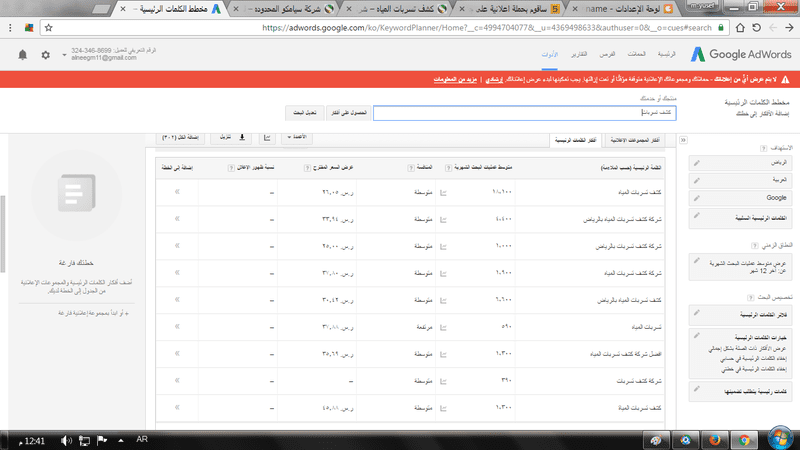800x450 pixels.
Task: Open help icon next to تخصيص البحث heading
Action: coord(751,297)
